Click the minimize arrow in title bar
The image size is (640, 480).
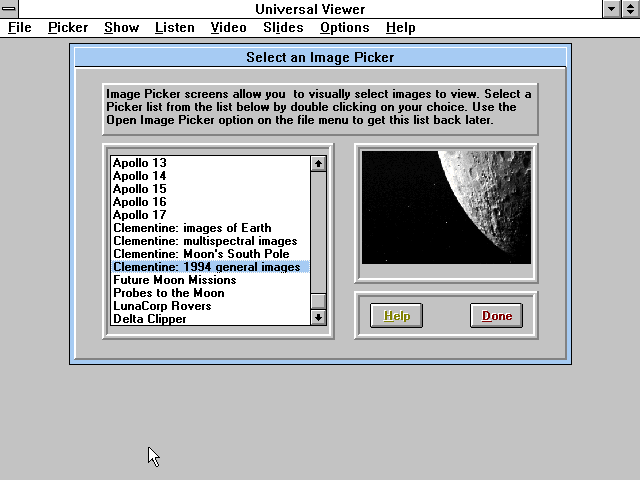tap(612, 9)
